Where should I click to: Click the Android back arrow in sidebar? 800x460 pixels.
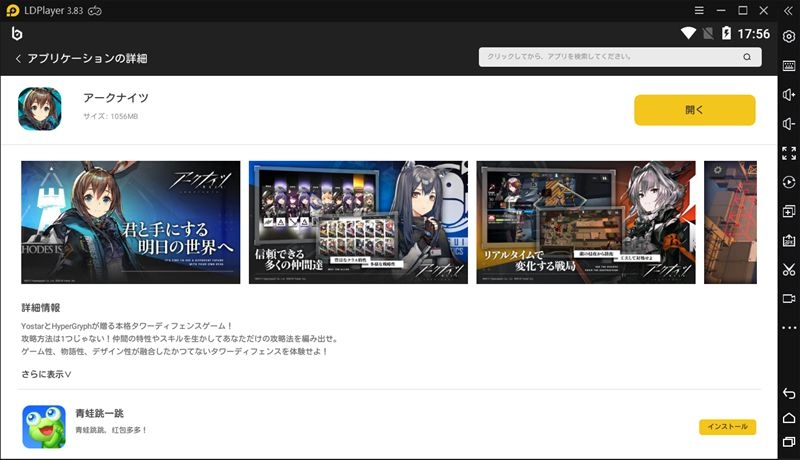(x=789, y=393)
